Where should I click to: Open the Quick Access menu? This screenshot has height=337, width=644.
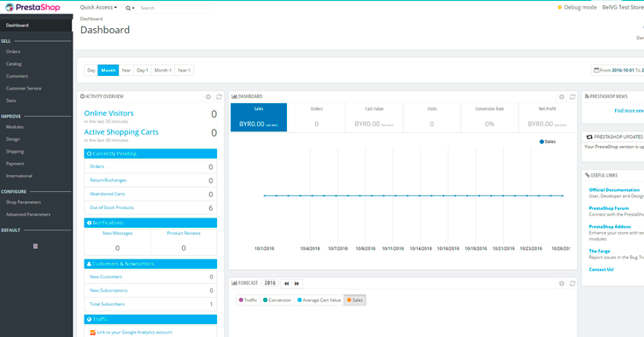[x=98, y=8]
